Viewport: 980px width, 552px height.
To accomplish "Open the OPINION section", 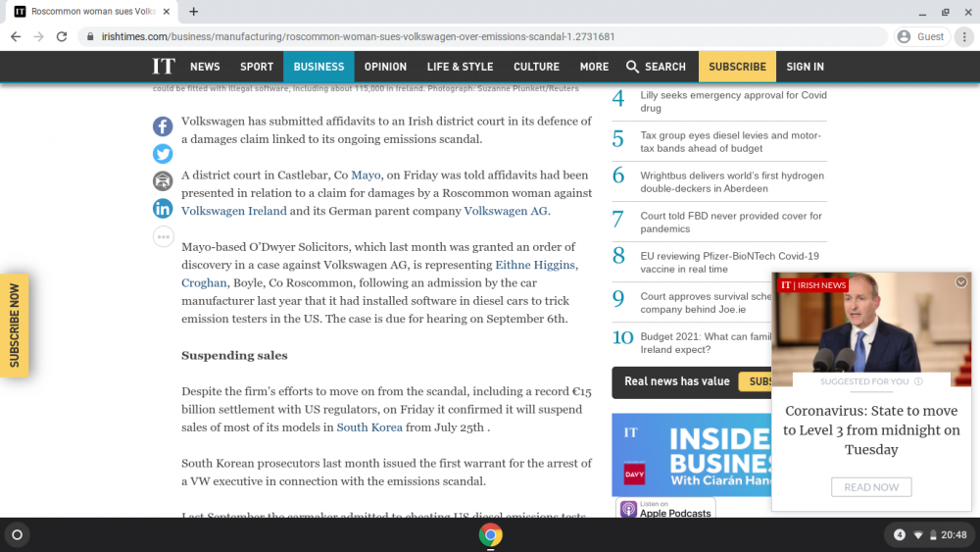I will click(x=385, y=67).
